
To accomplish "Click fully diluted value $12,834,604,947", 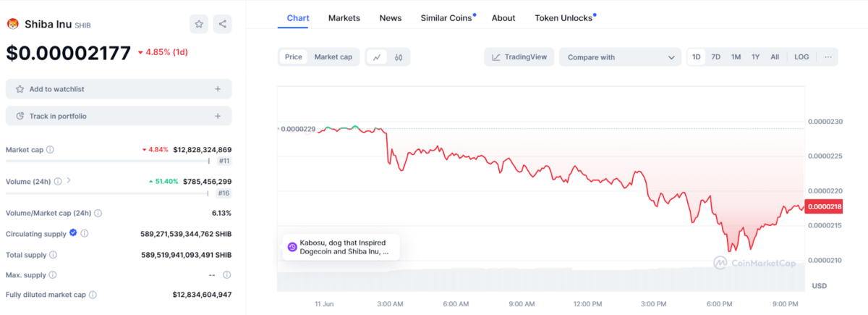I will (x=202, y=295).
